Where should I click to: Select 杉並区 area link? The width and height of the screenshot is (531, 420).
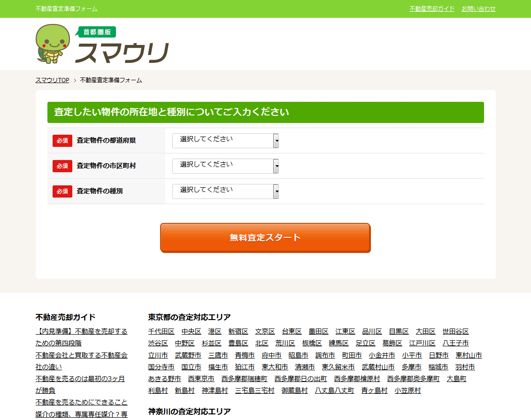pyautogui.click(x=211, y=343)
